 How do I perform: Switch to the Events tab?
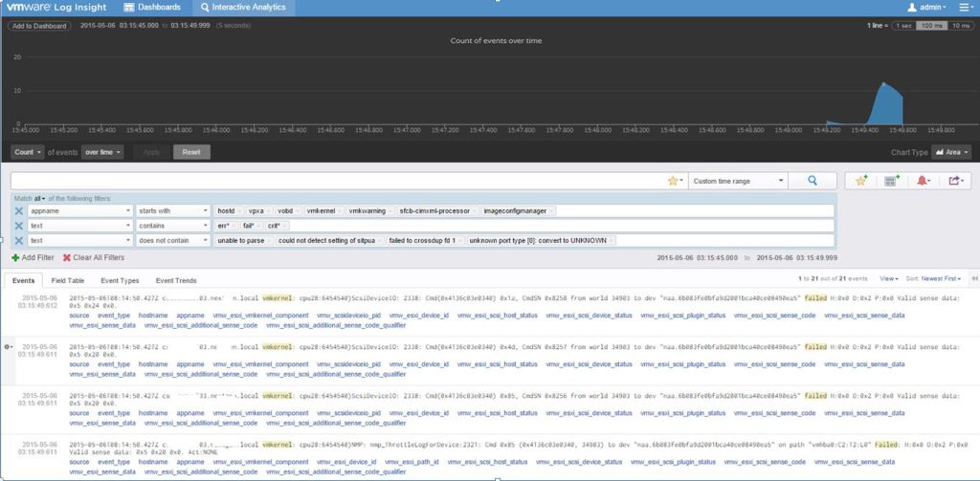(23, 280)
